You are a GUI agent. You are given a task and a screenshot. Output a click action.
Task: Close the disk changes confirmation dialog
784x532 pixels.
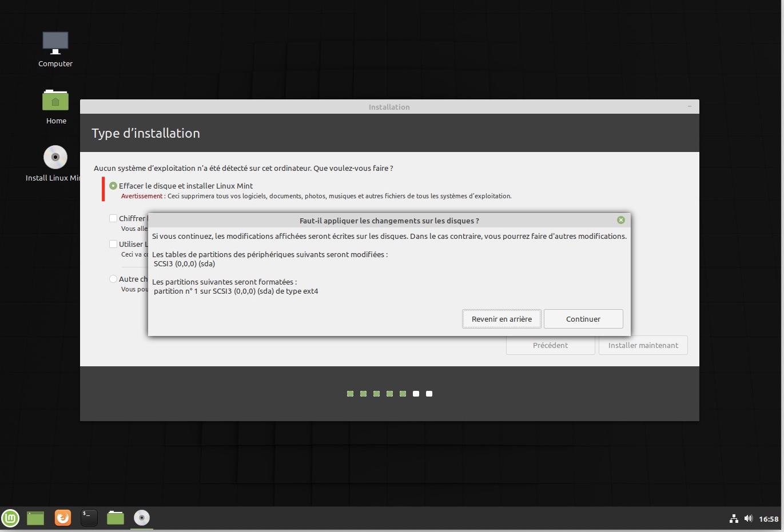[x=621, y=220]
